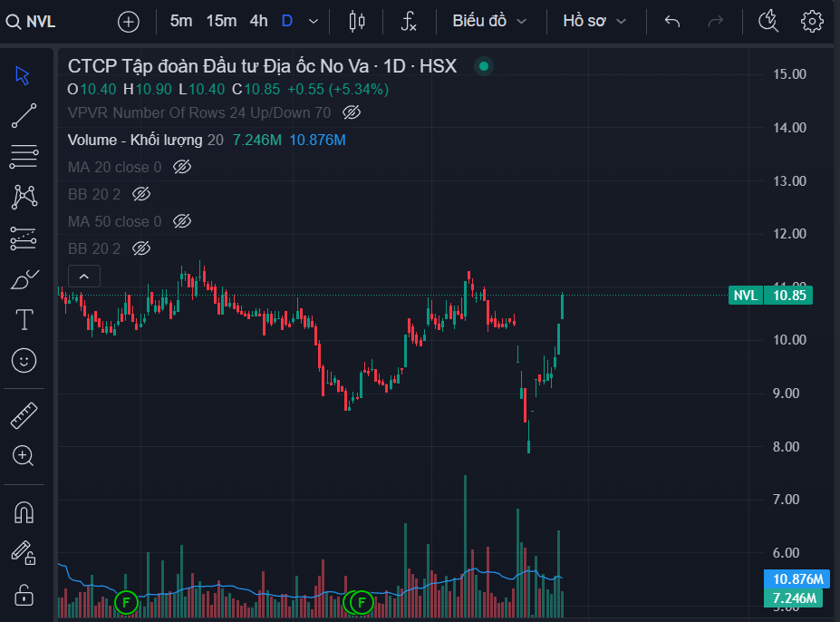Open the Fibonacci retracement tool
Screen dimensions: 840x622
coord(24,157)
